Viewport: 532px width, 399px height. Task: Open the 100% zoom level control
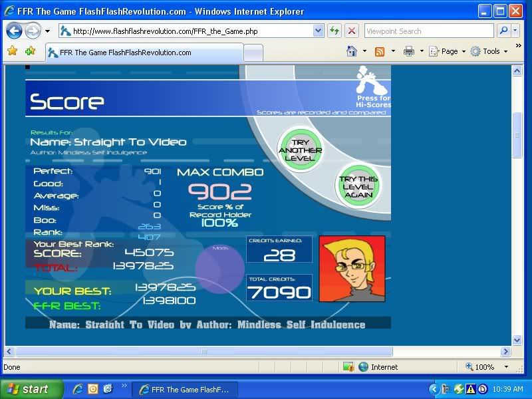pyautogui.click(x=487, y=367)
